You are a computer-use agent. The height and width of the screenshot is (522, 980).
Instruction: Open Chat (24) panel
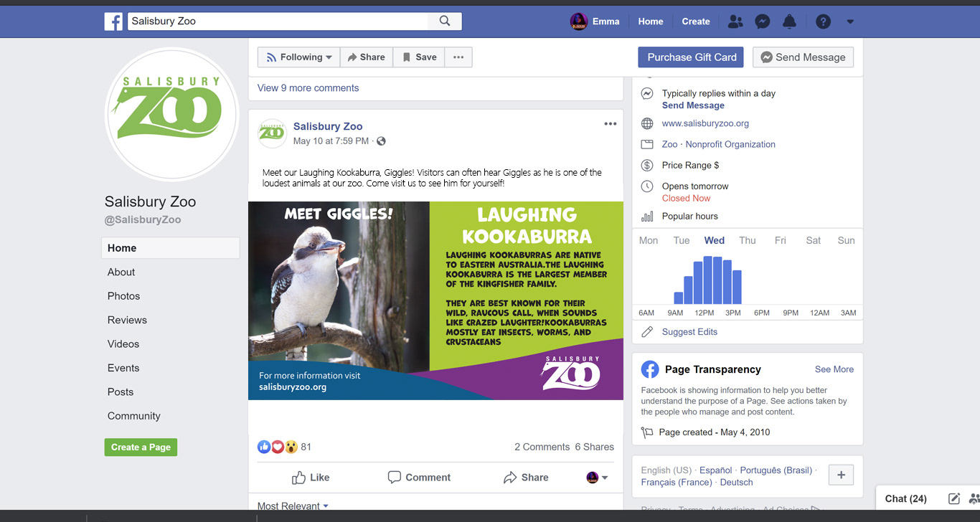[906, 498]
